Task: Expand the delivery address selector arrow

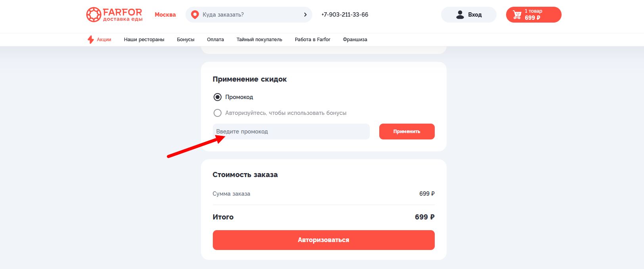Action: [305, 14]
